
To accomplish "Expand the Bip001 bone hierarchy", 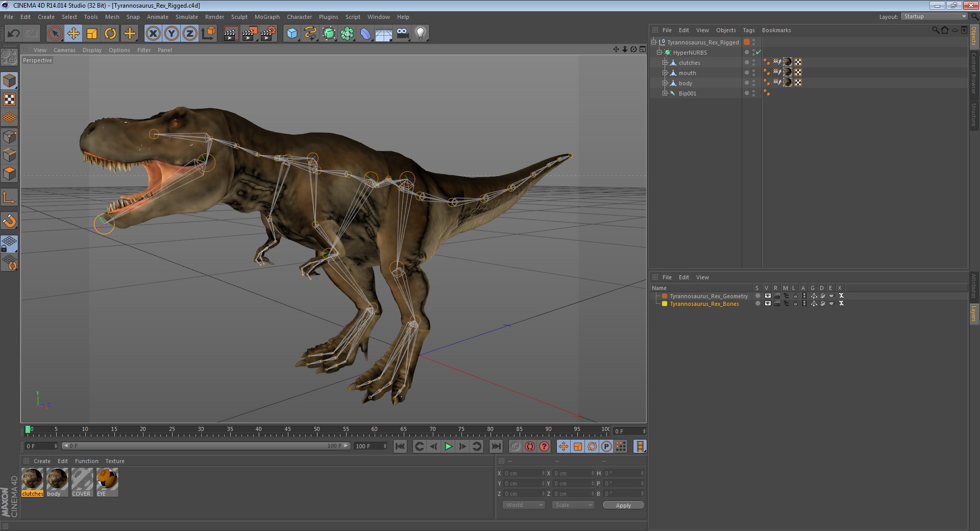I will pyautogui.click(x=665, y=93).
